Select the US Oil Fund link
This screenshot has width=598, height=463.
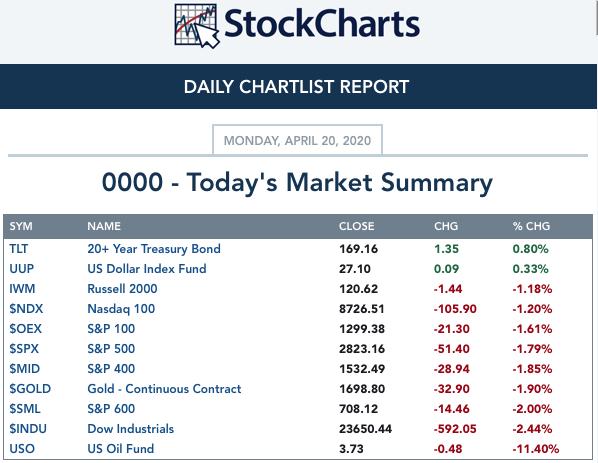pyautogui.click(x=121, y=449)
